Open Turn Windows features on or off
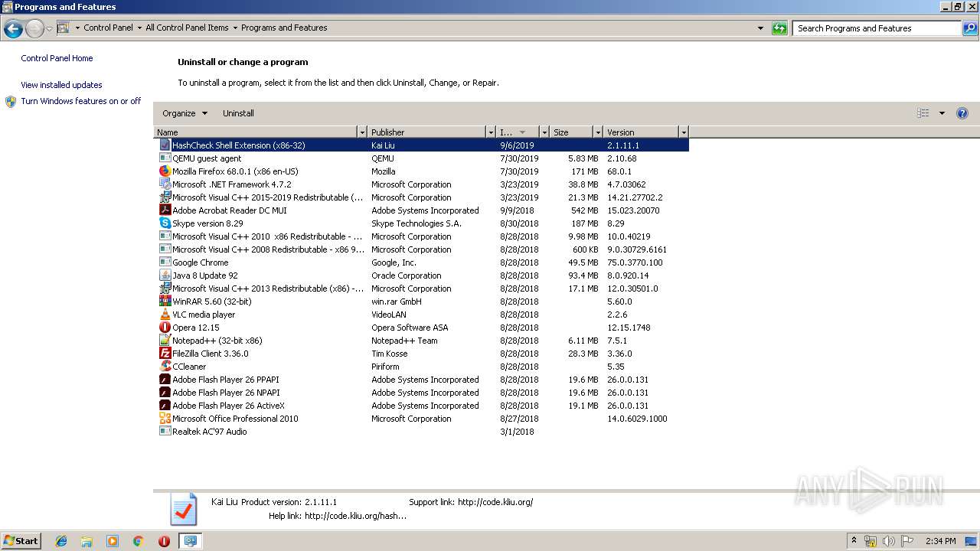The image size is (980, 551). pyautogui.click(x=81, y=101)
